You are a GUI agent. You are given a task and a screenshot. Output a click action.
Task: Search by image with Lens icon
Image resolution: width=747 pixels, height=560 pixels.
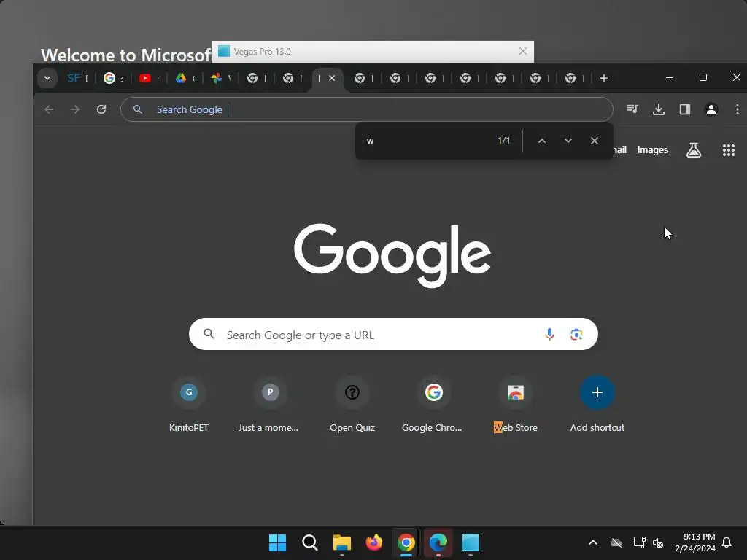(x=576, y=334)
